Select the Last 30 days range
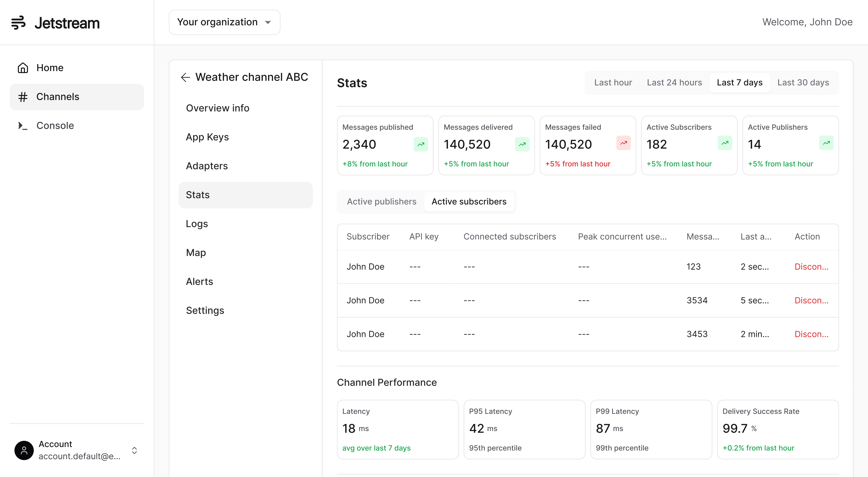The width and height of the screenshot is (868, 477). point(803,82)
